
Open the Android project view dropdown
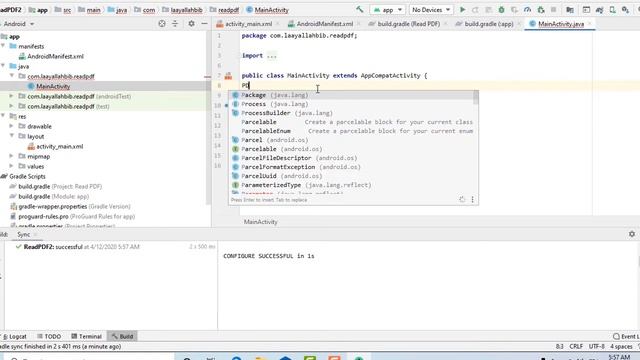(x=18, y=24)
